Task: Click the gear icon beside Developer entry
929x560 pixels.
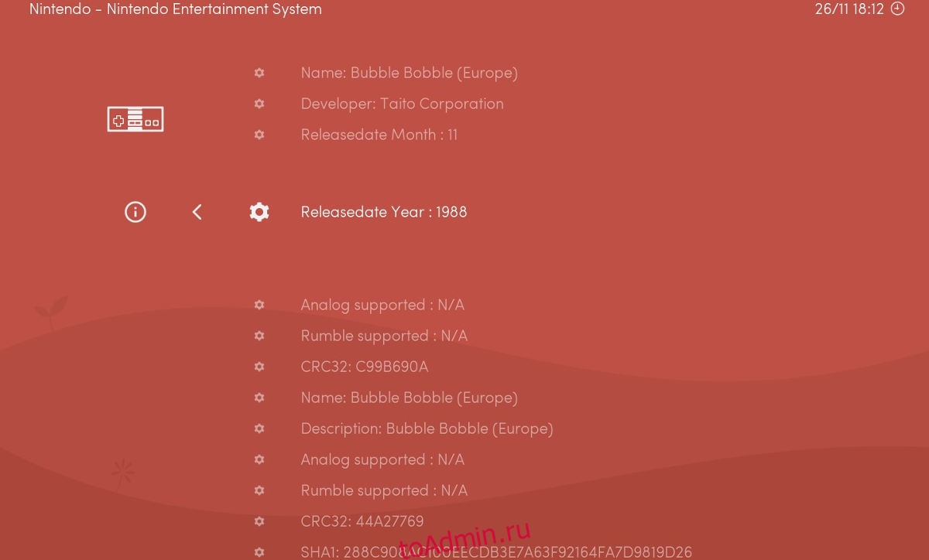Action: 259,104
